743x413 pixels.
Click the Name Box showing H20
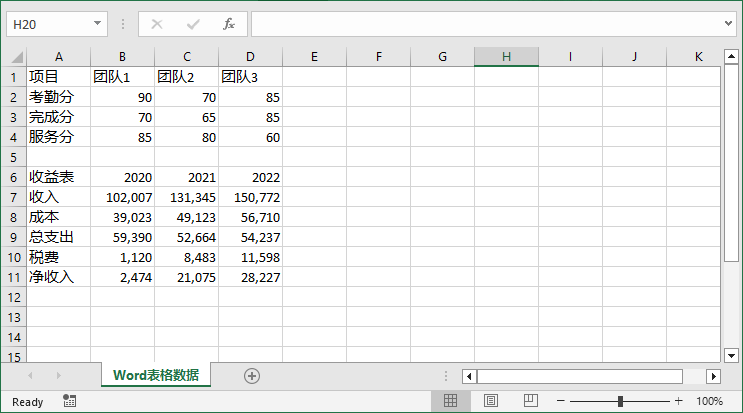click(49, 24)
